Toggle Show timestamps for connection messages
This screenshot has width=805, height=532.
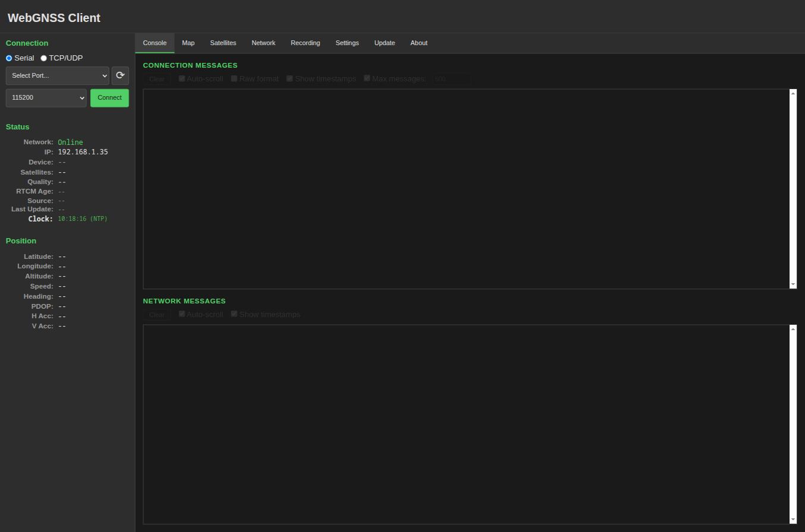point(290,78)
